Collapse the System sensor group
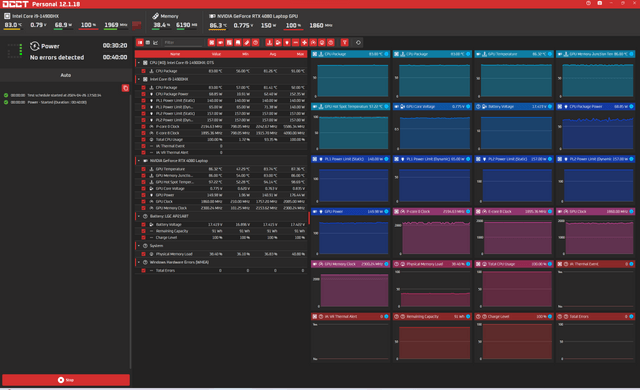 coord(139,246)
